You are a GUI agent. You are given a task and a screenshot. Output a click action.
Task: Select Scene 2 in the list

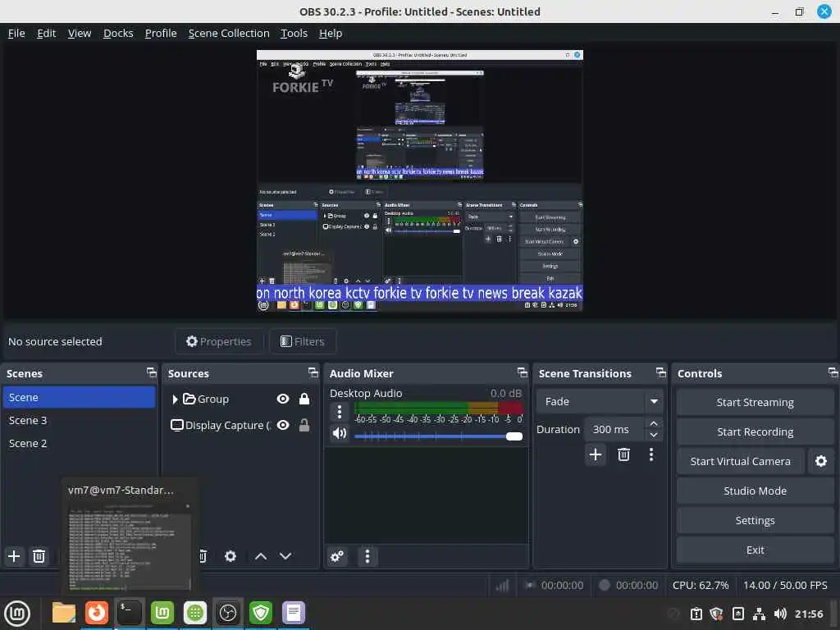click(79, 444)
